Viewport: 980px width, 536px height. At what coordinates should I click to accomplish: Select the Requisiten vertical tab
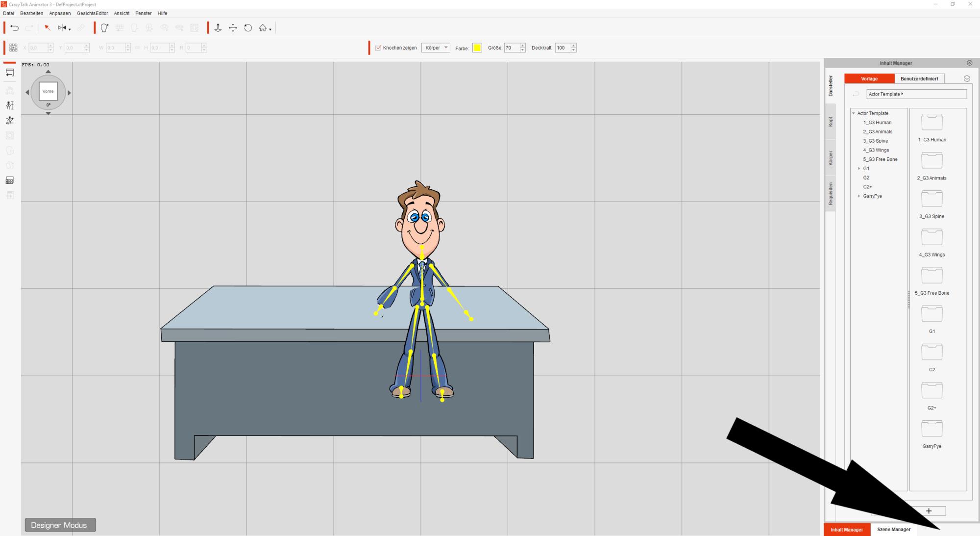pyautogui.click(x=831, y=194)
